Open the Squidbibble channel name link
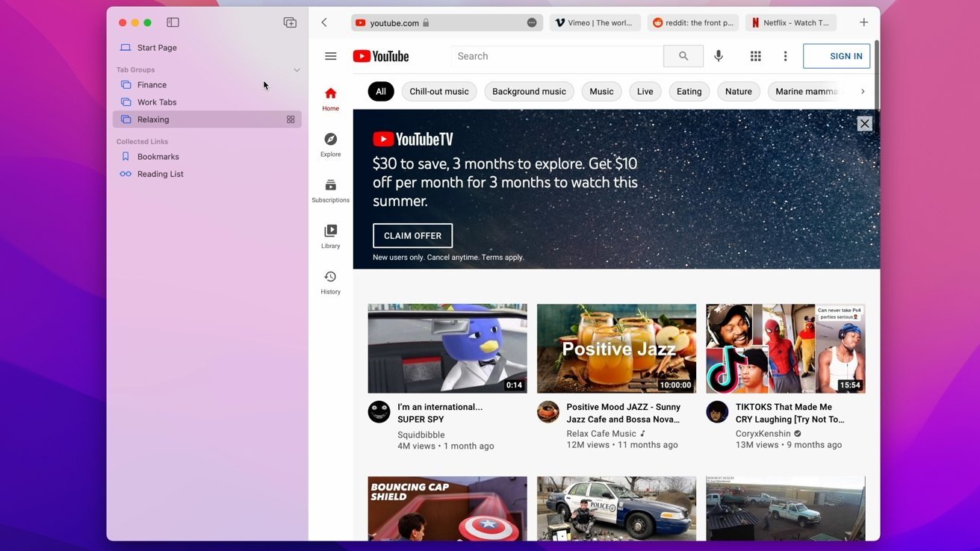 [421, 435]
